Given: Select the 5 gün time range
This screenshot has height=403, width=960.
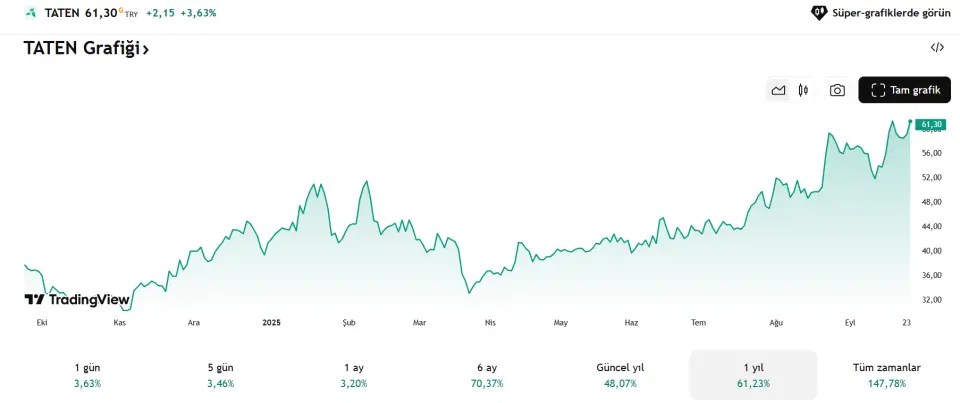Looking at the screenshot, I should [x=220, y=375].
